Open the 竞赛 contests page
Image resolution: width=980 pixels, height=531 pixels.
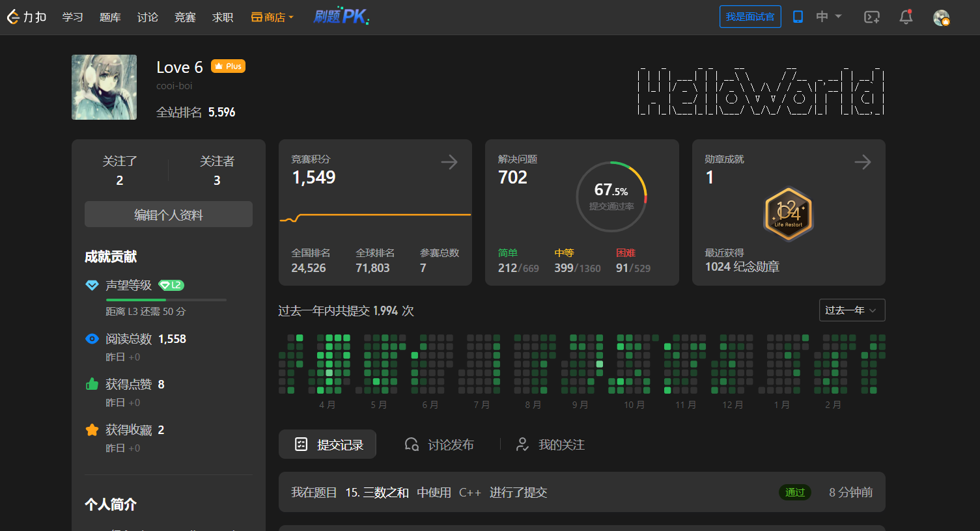[x=185, y=17]
